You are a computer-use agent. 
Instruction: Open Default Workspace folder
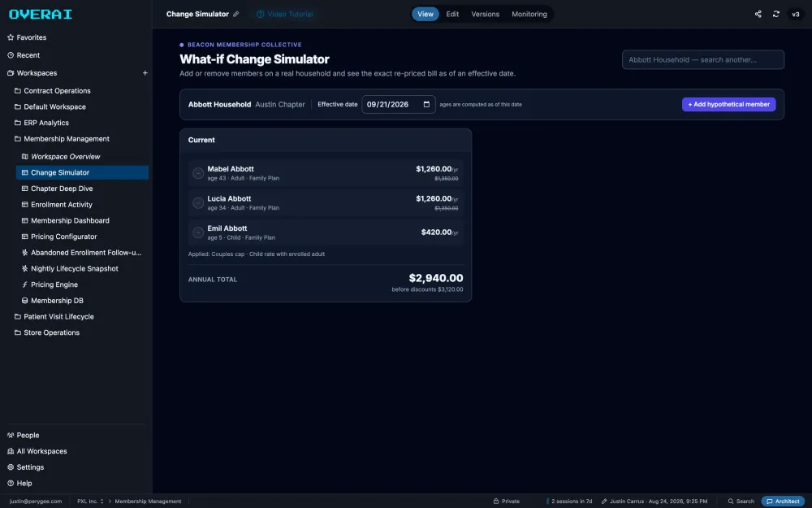coord(50,106)
